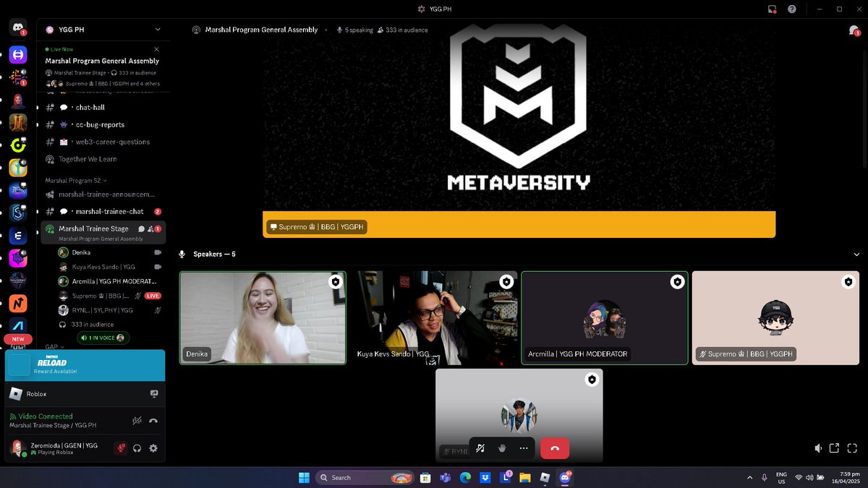Click Supremo name tag on stream banner
The image size is (868, 488).
[x=316, y=227]
